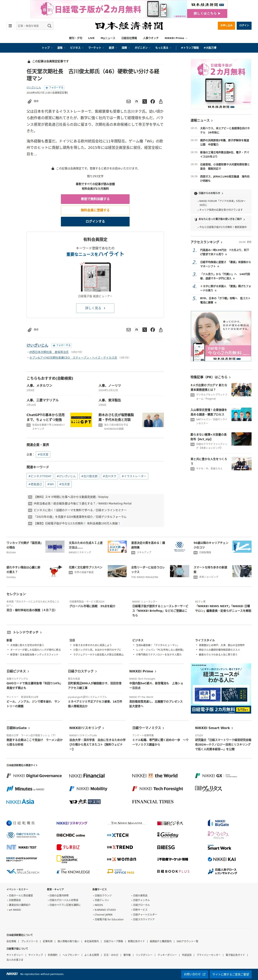Viewport: 258px width, 980px height.
Task: Open NIKKEI Value Search logo
Action: coord(23,871)
